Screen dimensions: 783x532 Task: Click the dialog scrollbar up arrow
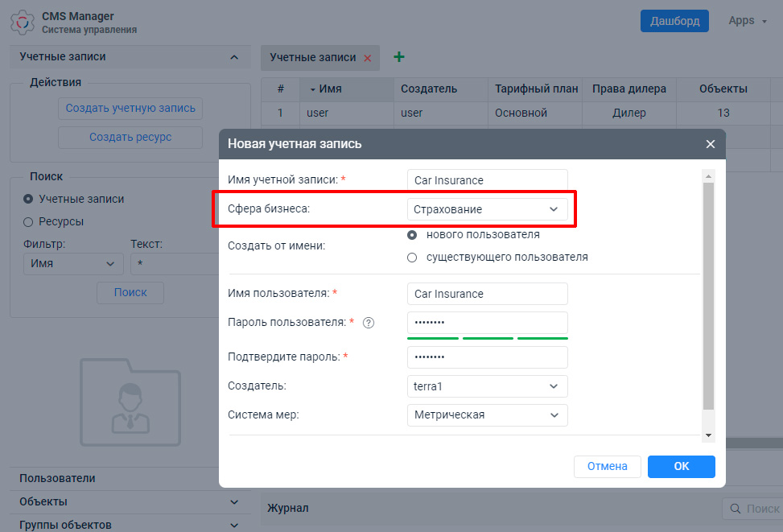(708, 175)
